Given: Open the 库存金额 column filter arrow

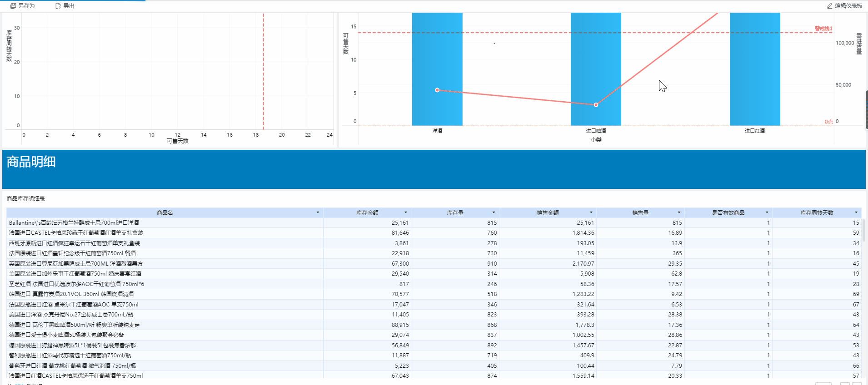Looking at the screenshot, I should point(406,212).
